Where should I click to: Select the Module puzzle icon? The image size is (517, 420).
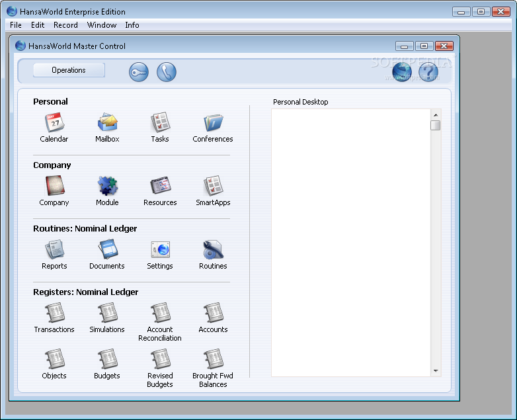click(x=108, y=186)
